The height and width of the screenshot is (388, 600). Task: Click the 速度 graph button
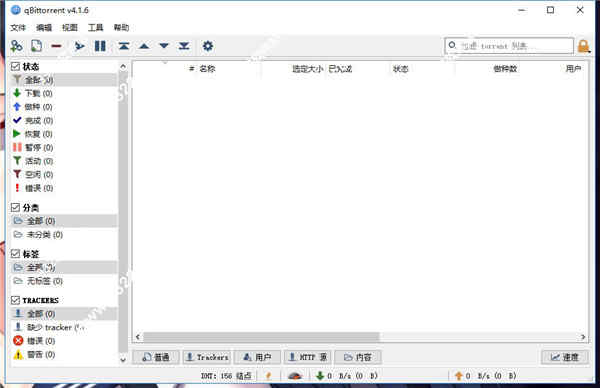coord(564,357)
